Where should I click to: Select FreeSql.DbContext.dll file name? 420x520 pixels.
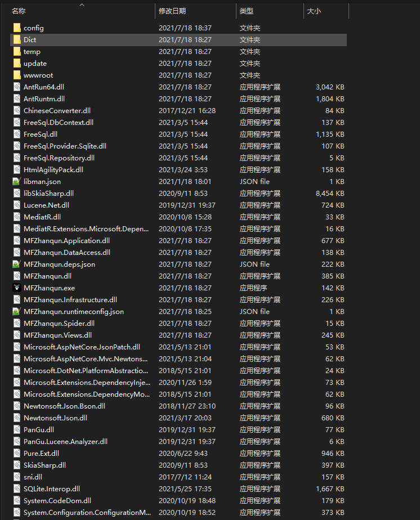[59, 122]
